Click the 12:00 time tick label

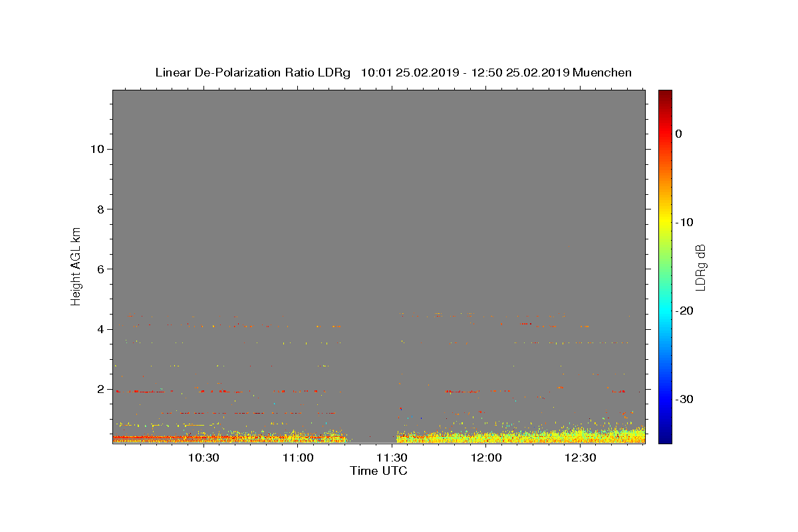(486, 458)
